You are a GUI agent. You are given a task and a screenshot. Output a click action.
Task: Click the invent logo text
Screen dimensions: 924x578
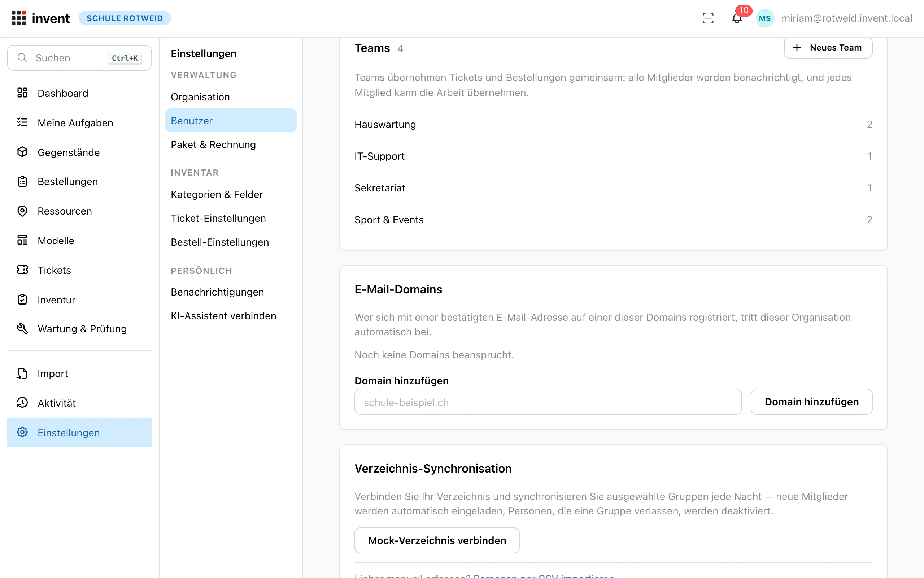51,18
